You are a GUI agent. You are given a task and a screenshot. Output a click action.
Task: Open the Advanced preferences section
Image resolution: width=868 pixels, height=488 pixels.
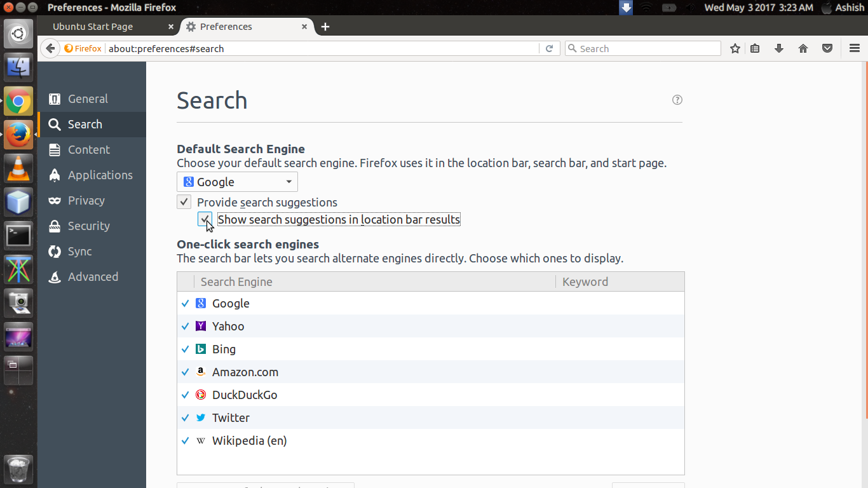pyautogui.click(x=92, y=276)
